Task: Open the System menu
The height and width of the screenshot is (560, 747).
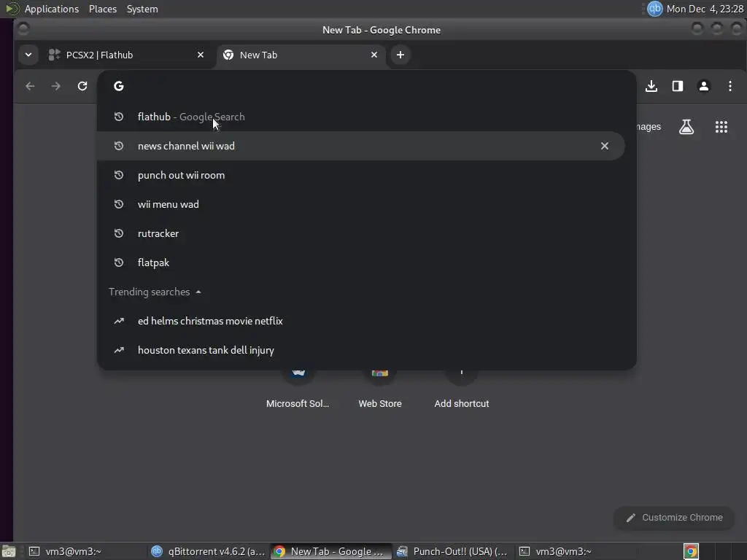Action: (x=142, y=9)
